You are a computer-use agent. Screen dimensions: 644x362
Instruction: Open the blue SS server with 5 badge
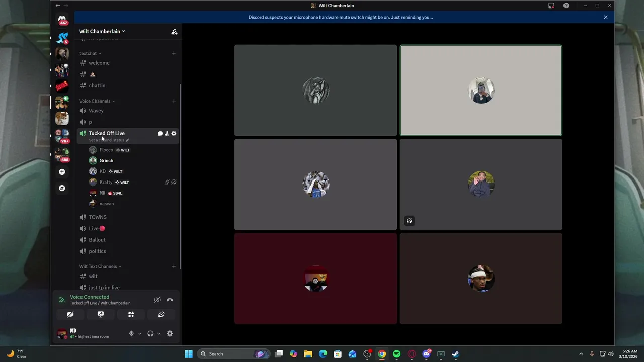62,38
